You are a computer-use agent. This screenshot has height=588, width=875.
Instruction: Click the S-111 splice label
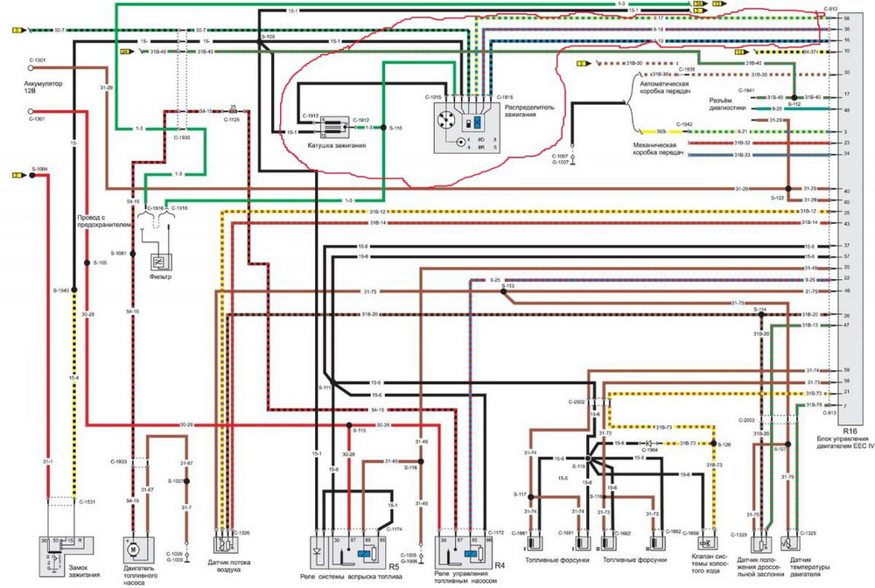[325, 387]
